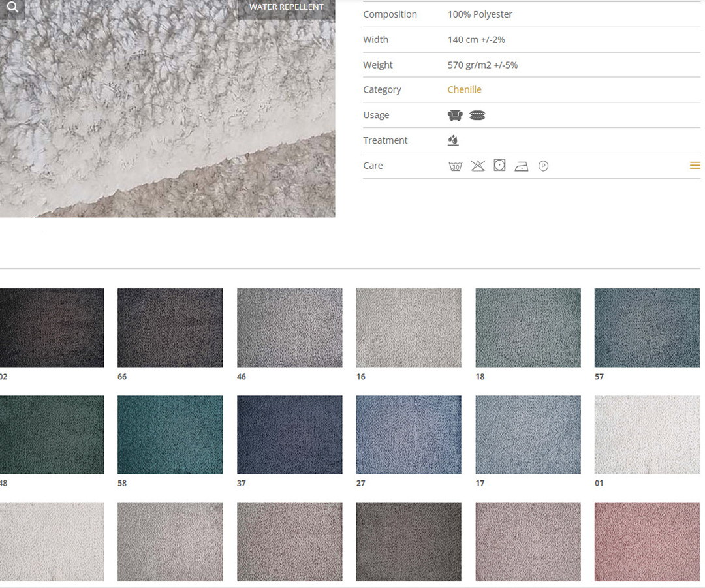705x588 pixels.
Task: Click the wash at 30 degrees care icon
Action: click(x=455, y=166)
